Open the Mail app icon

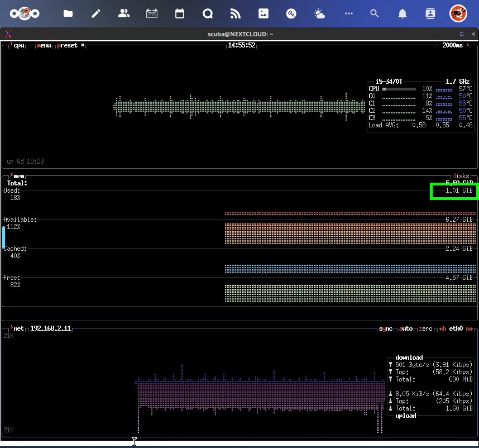tap(152, 14)
